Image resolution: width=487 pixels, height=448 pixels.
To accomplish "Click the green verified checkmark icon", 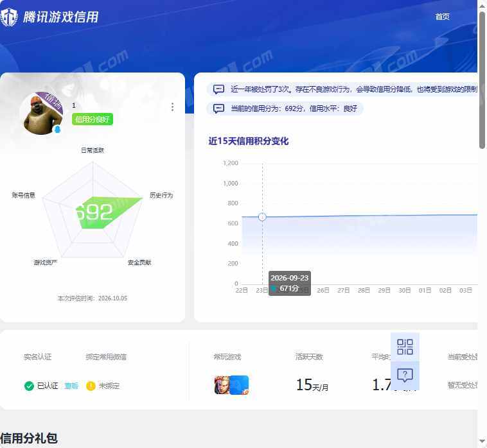I will pos(29,386).
